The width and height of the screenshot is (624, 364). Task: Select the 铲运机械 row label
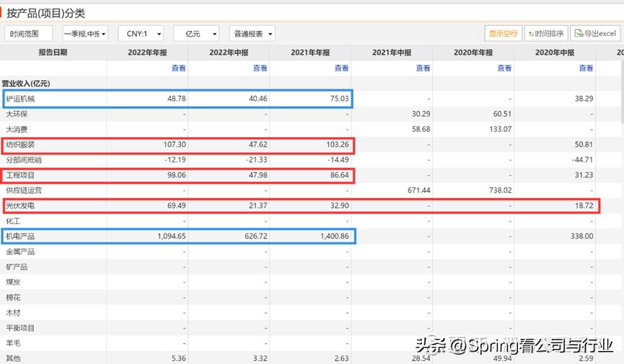click(x=20, y=99)
